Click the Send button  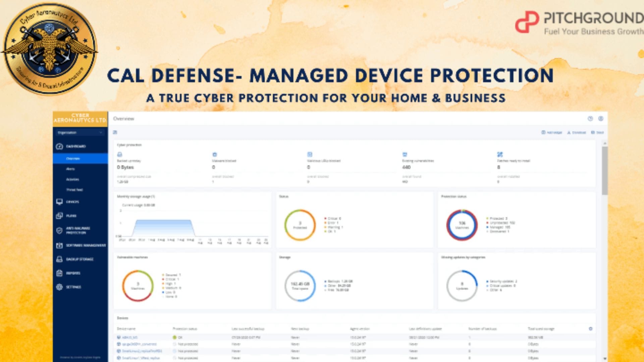point(597,133)
